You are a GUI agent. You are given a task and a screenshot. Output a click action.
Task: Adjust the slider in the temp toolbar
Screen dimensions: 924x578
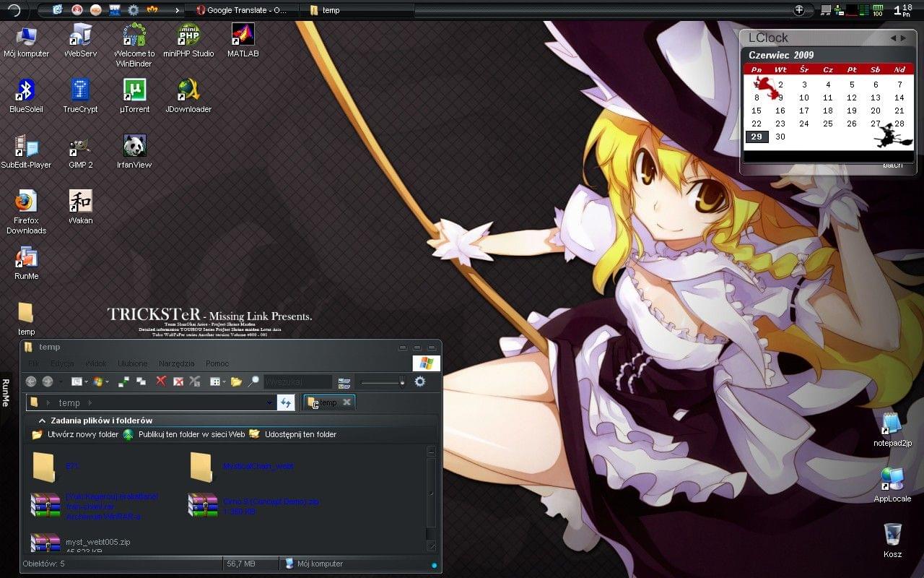point(383,382)
